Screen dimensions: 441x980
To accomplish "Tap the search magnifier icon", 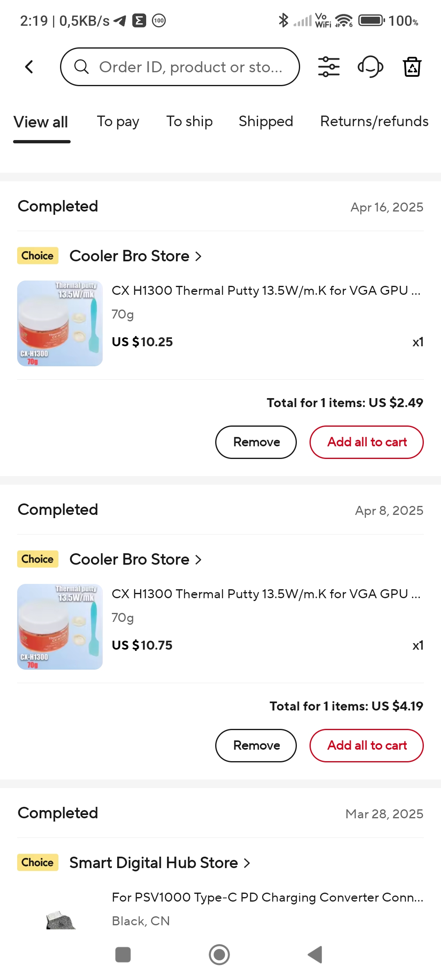I will (82, 67).
